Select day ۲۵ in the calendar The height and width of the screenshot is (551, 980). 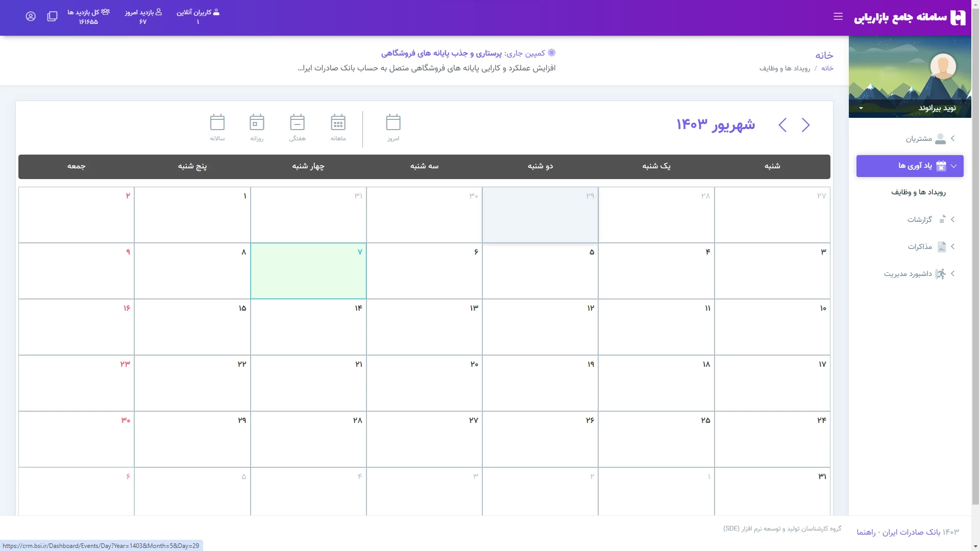[x=656, y=439]
